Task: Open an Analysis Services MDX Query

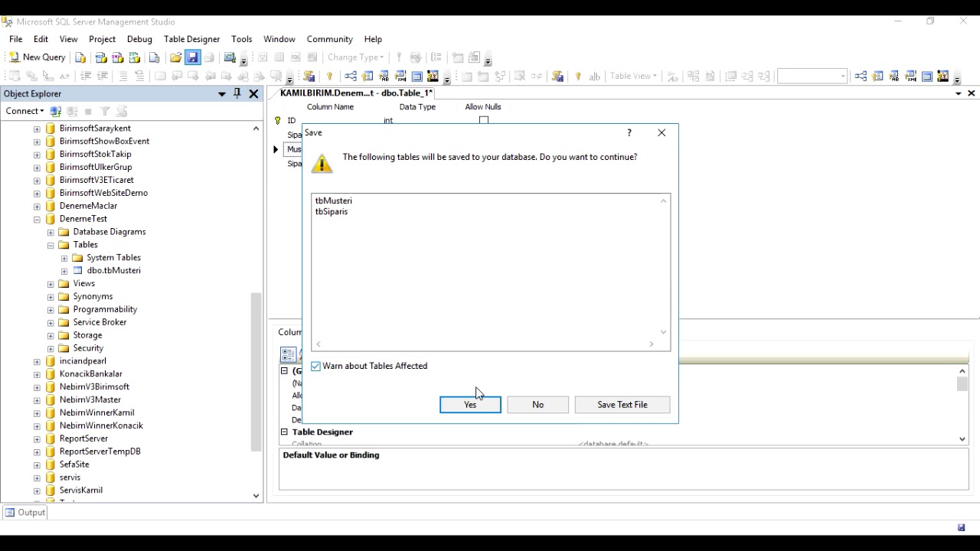Action: (100, 57)
